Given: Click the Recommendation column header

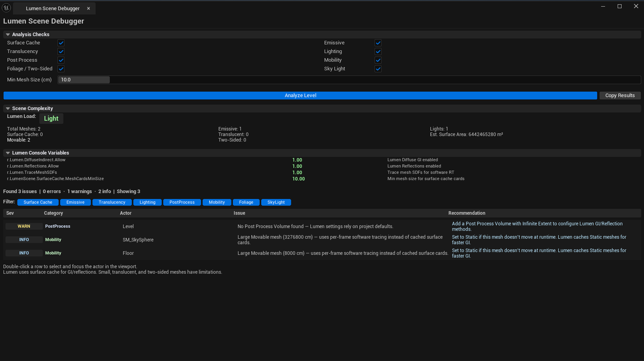Looking at the screenshot, I should [x=467, y=213].
